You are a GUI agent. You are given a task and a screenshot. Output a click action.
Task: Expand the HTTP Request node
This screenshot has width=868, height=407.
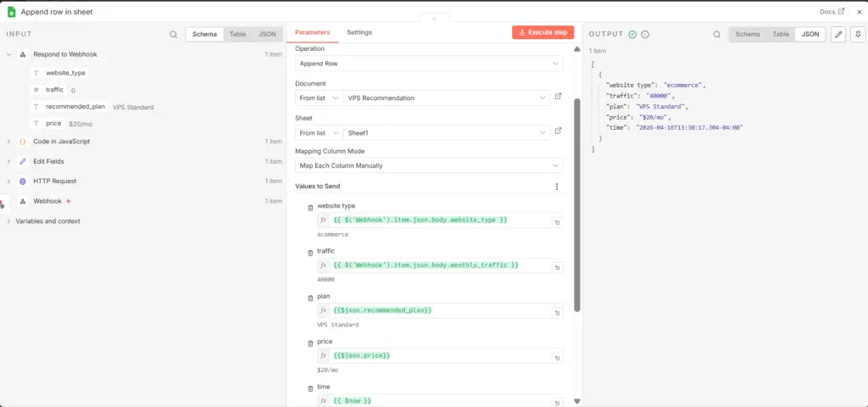(8, 181)
